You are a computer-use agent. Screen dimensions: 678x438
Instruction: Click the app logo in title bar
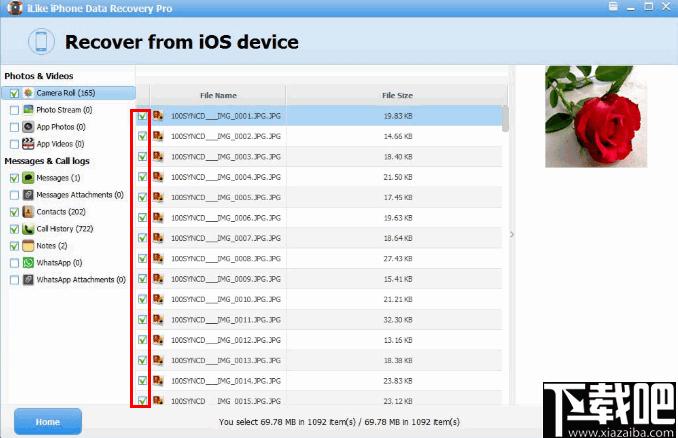pos(15,8)
